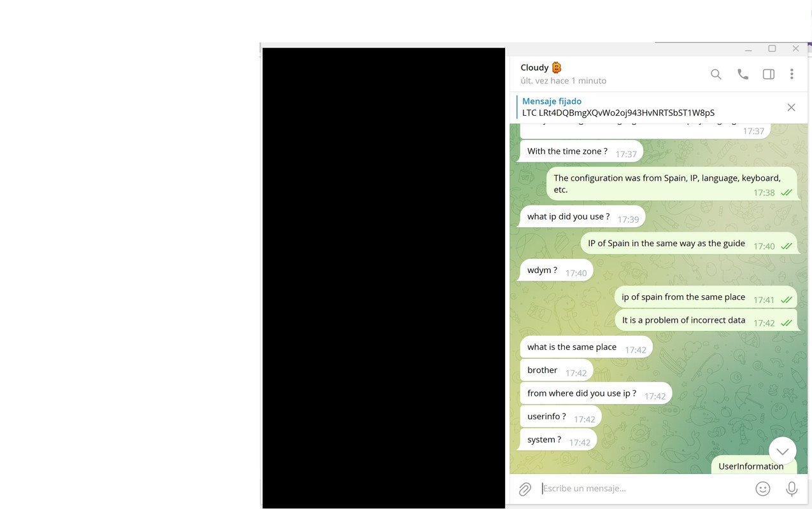Select the 'userinfo ?' message bubble

560,417
